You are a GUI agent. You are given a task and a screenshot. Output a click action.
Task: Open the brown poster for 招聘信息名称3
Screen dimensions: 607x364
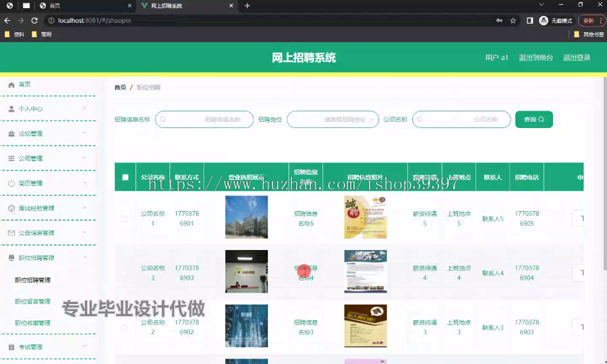pyautogui.click(x=366, y=326)
